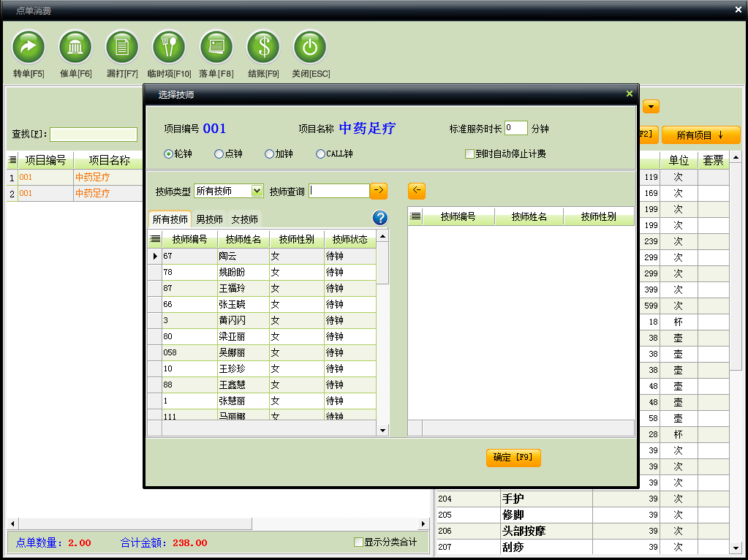Click the 结账[F9] checkout dollar icon
Viewport: 748px width, 560px height.
(263, 48)
